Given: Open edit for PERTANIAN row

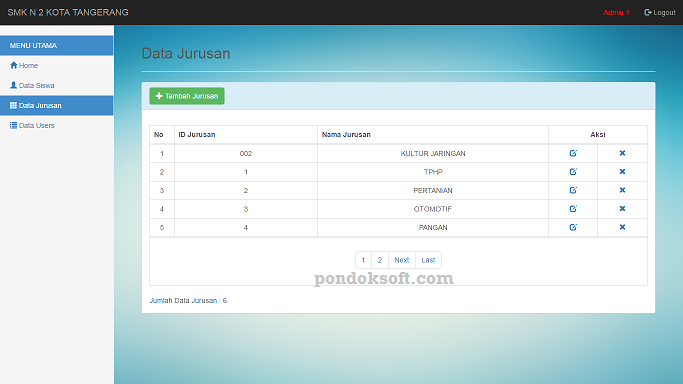Looking at the screenshot, I should pyautogui.click(x=573, y=190).
